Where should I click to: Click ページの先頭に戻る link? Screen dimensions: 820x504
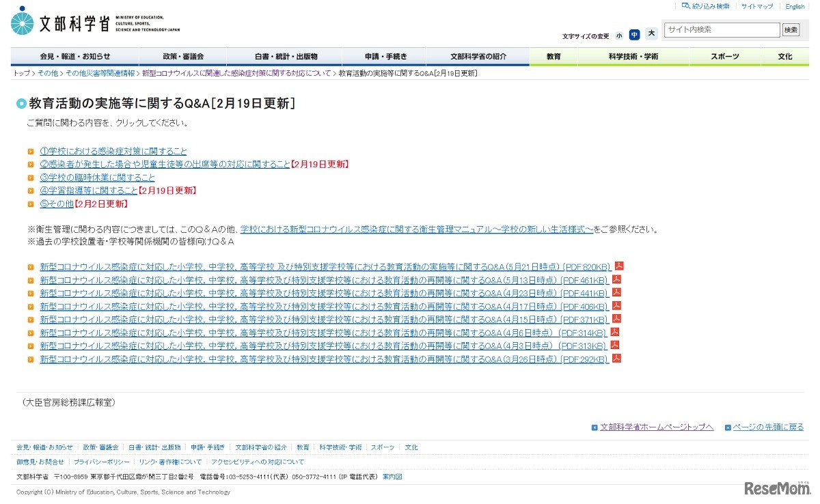[768, 427]
